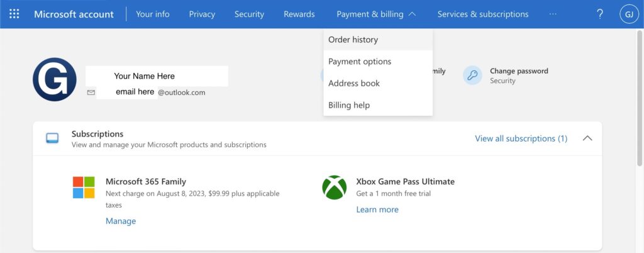Go to the Privacy tab
644x253 pixels.
tap(202, 14)
